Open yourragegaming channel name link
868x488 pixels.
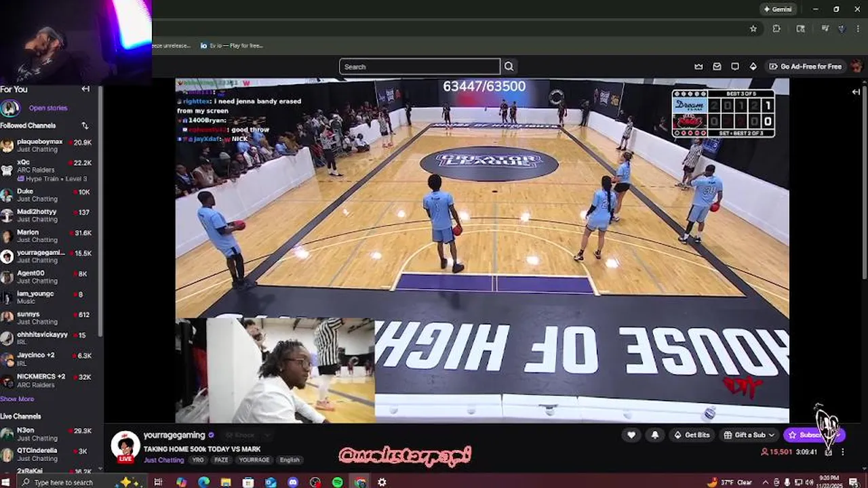(174, 435)
